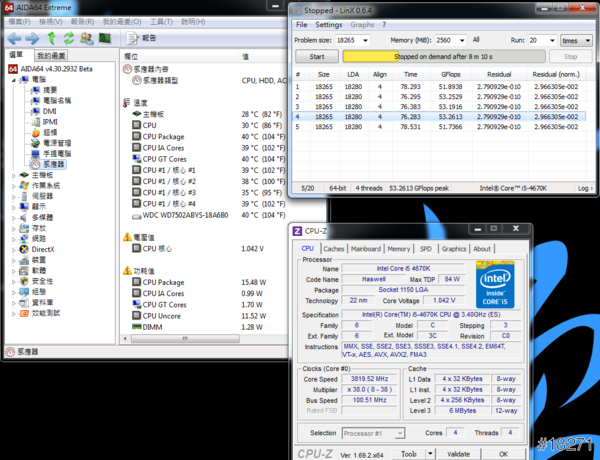Image resolution: width=600 pixels, height=460 pixels.
Task: Click the 報告 report toolbar button
Action: 143,37
